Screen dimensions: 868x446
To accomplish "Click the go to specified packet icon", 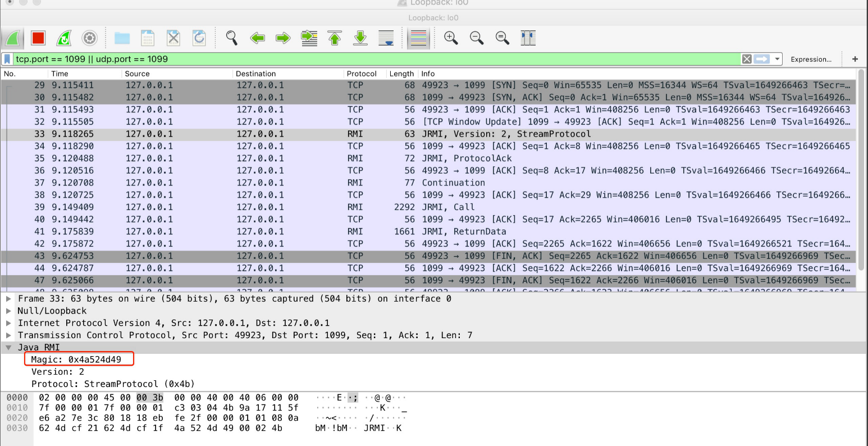I will [309, 38].
